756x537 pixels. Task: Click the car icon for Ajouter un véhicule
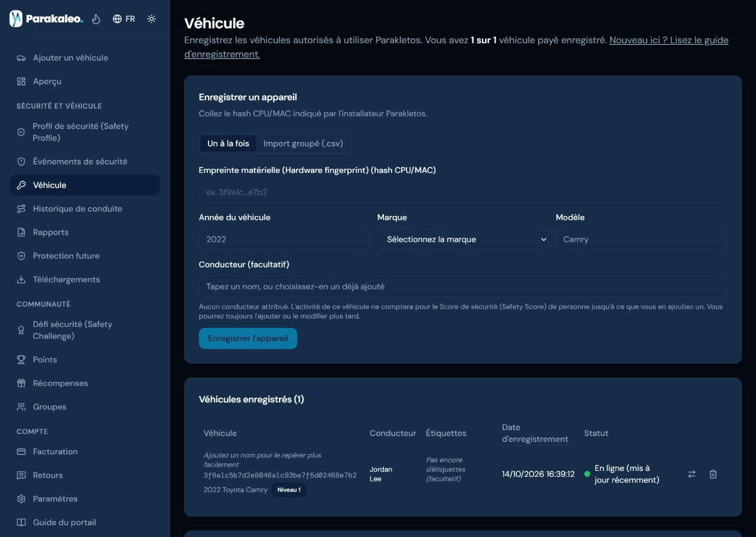(21, 58)
